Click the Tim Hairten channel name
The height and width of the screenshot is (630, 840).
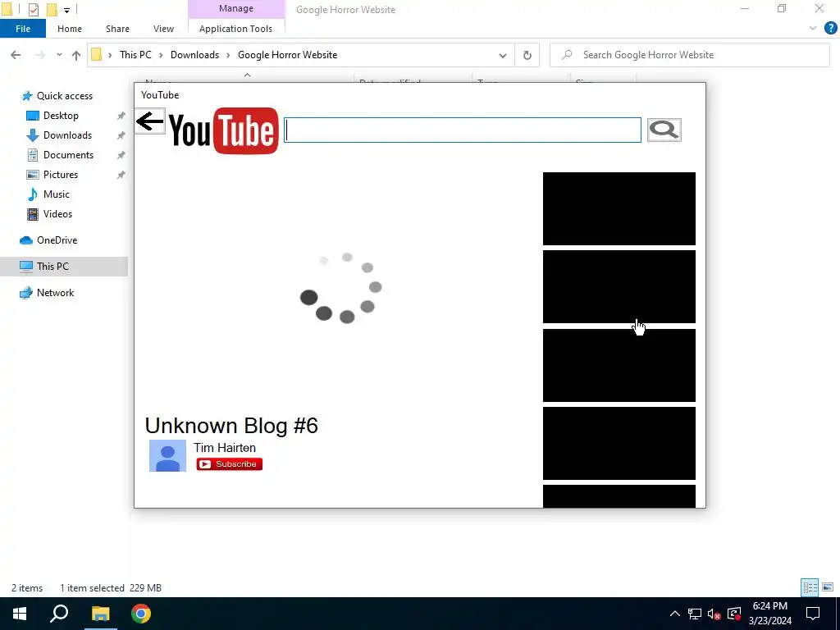225,447
